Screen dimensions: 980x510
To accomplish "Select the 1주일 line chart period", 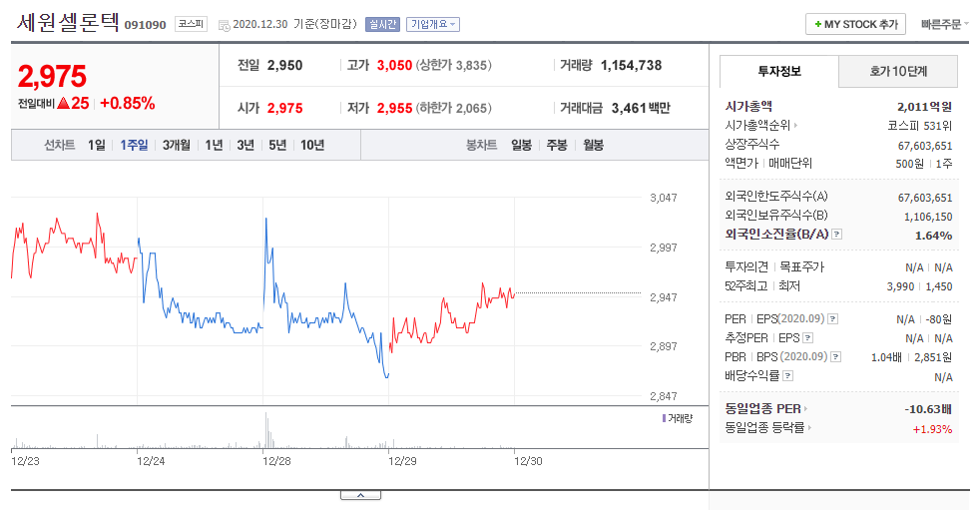I will pyautogui.click(x=134, y=145).
